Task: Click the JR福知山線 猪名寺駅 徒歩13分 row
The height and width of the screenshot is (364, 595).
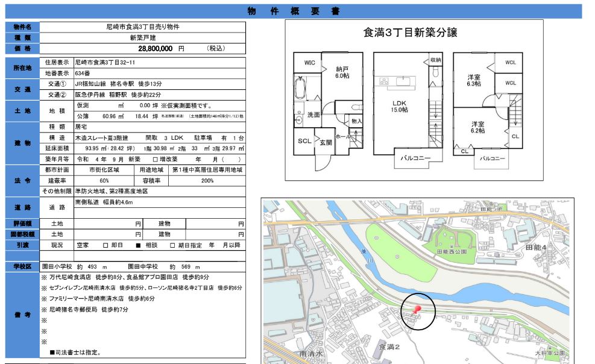Action: click(x=118, y=84)
